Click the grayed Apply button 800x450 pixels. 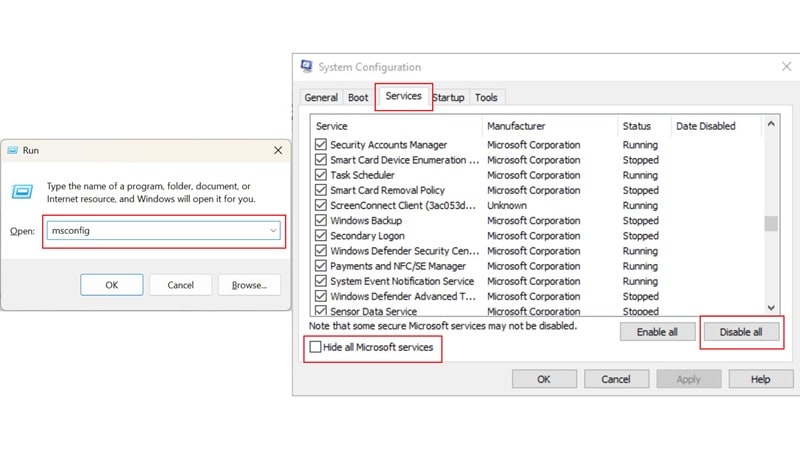click(x=688, y=379)
